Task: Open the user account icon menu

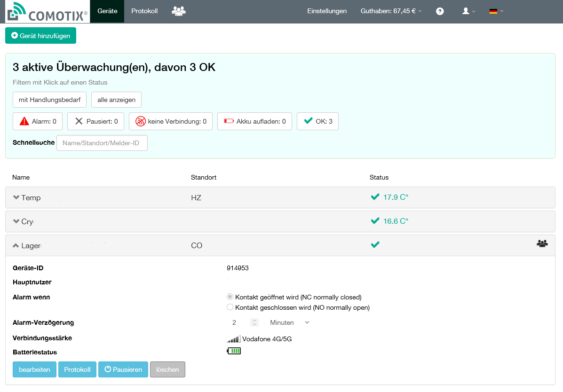Action: (468, 11)
